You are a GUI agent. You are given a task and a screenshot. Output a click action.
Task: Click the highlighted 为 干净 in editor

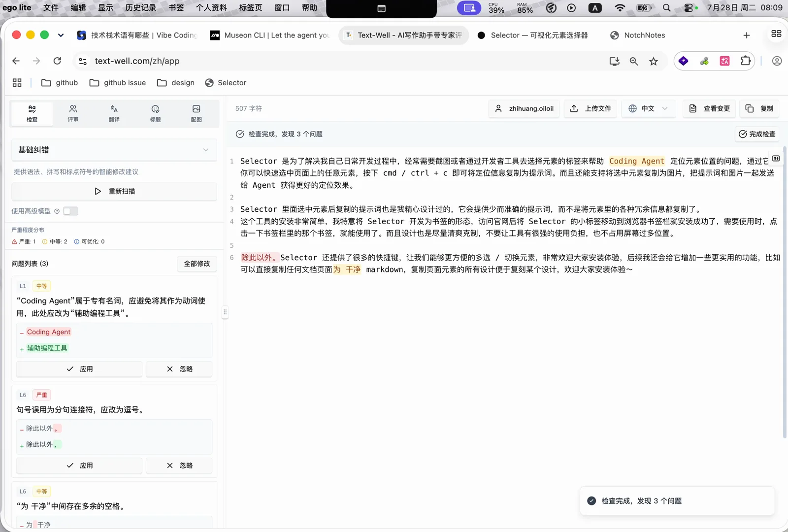pos(347,269)
